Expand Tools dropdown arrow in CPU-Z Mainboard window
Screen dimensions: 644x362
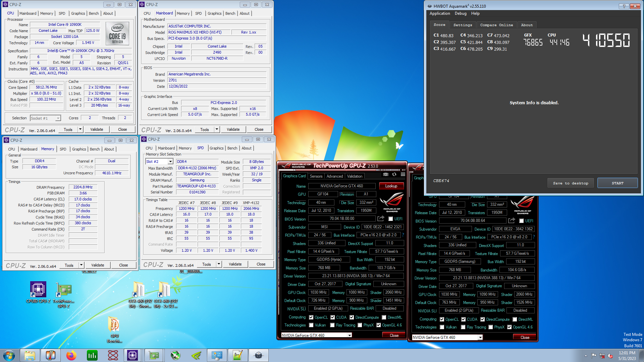point(217,129)
